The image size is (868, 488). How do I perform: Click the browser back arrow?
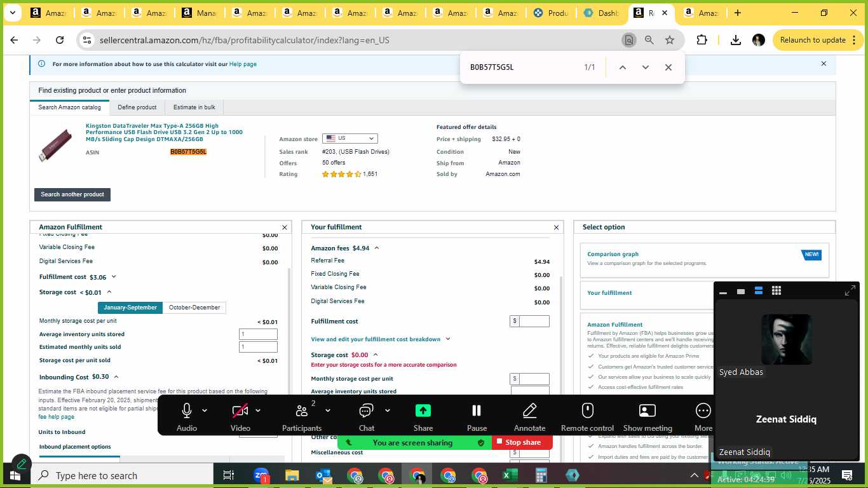click(x=14, y=40)
